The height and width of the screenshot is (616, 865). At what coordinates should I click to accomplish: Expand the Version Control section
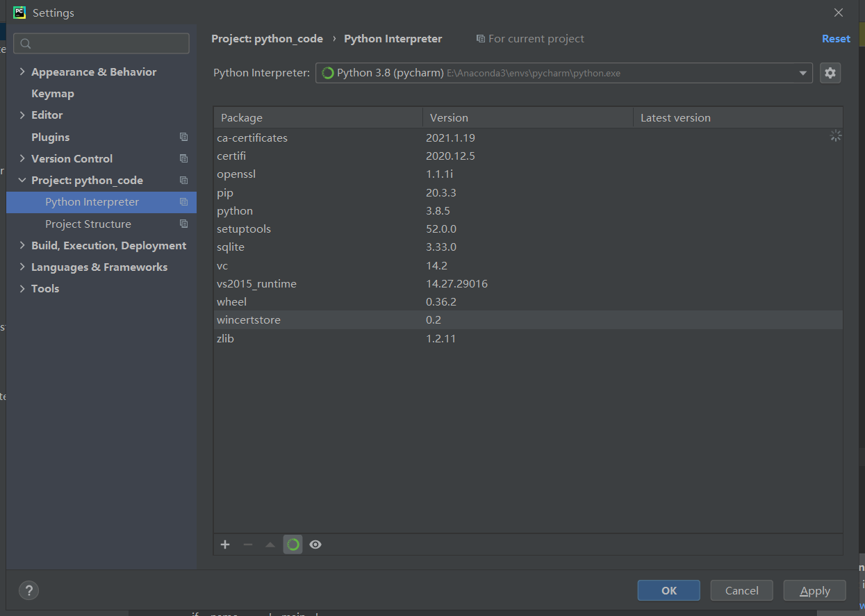tap(22, 158)
